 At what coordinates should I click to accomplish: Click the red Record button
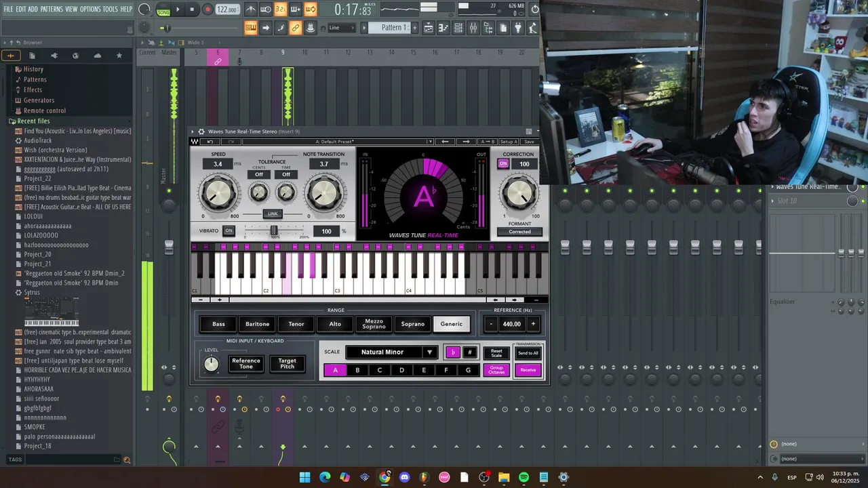[208, 9]
